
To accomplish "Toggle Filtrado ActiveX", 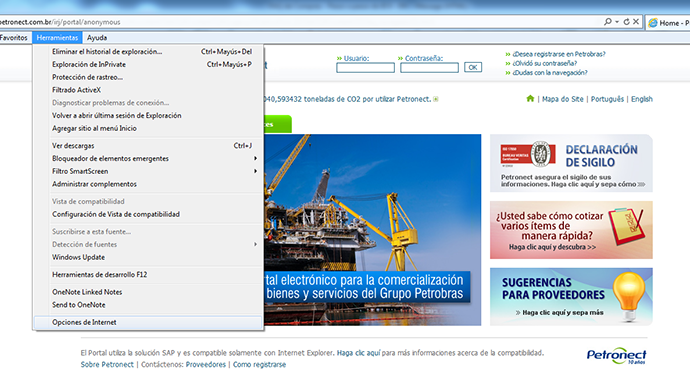I will (x=148, y=90).
